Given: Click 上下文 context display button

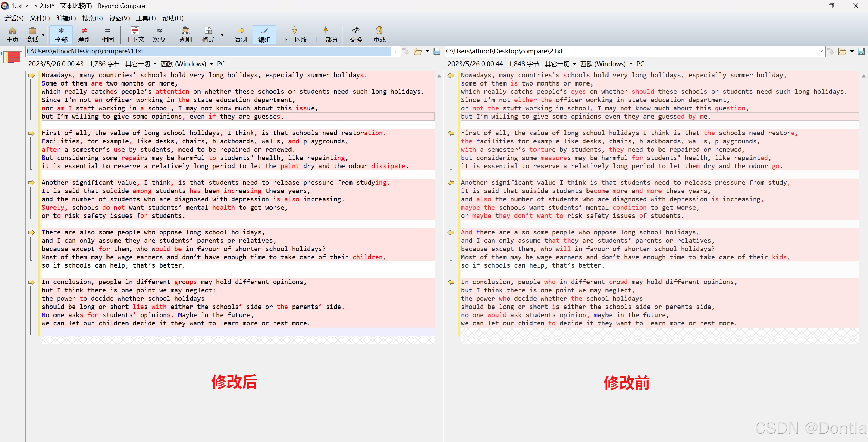Looking at the screenshot, I should pyautogui.click(x=135, y=34).
